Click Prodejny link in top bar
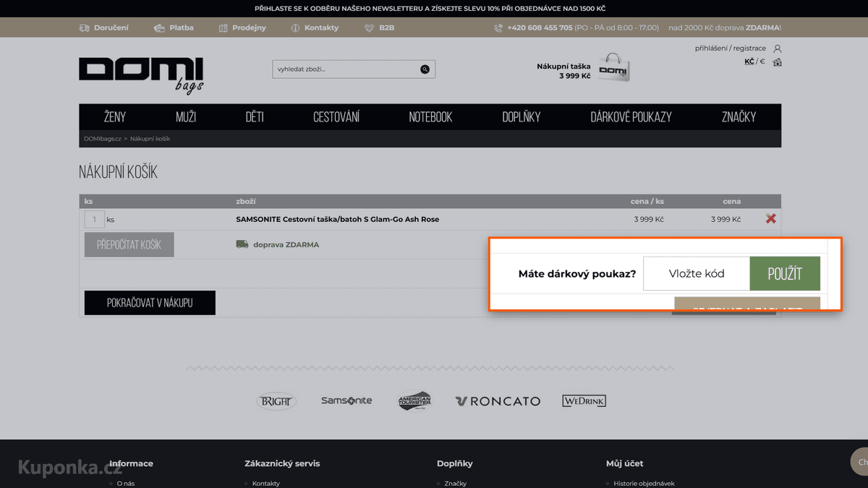Screen dimensions: 868x488 point(249,27)
